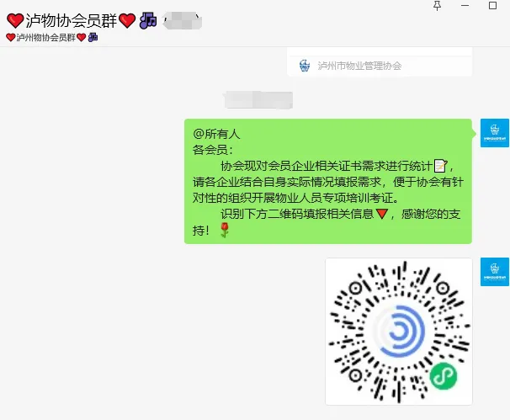Open the mini program QR code image
The width and height of the screenshot is (510, 420).
coord(399,332)
